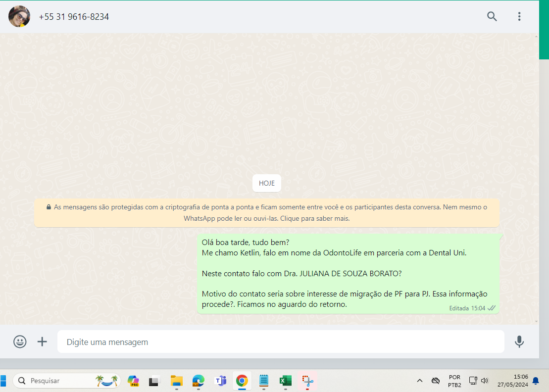This screenshot has height=392, width=549.
Task: Click the chat scrollbar down arrow
Action: pyautogui.click(x=537, y=321)
